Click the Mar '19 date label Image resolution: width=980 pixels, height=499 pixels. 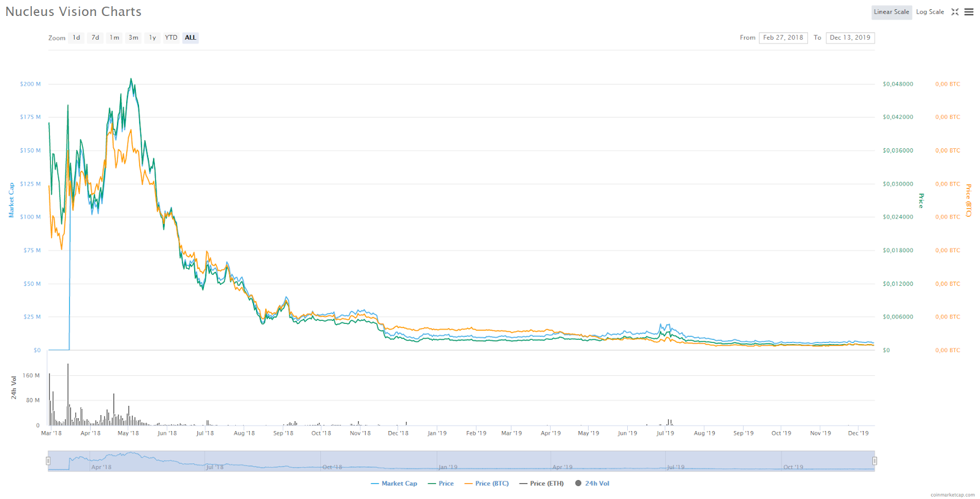[512, 433]
